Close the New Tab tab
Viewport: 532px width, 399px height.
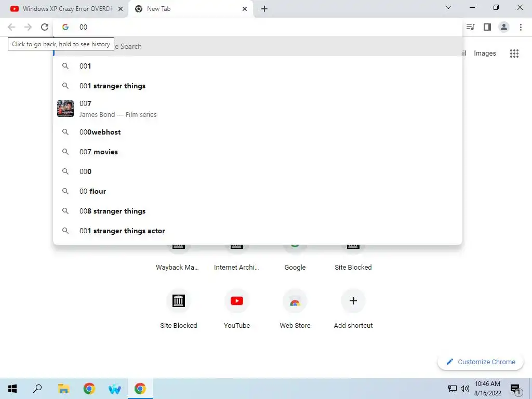[x=245, y=9]
